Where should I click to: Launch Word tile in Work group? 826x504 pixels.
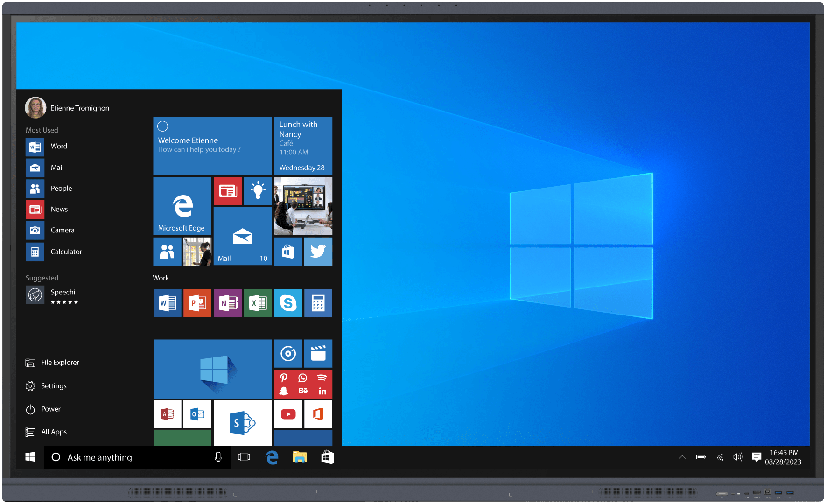click(x=167, y=303)
